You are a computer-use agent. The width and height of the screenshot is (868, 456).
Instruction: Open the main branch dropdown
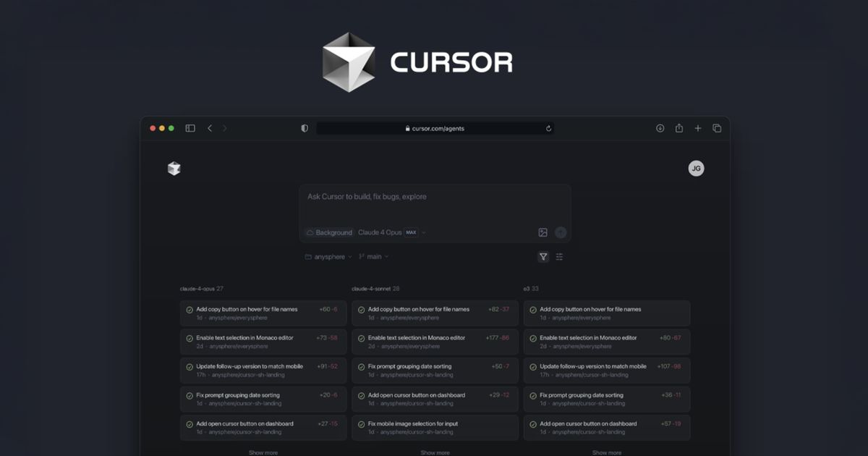tap(373, 256)
